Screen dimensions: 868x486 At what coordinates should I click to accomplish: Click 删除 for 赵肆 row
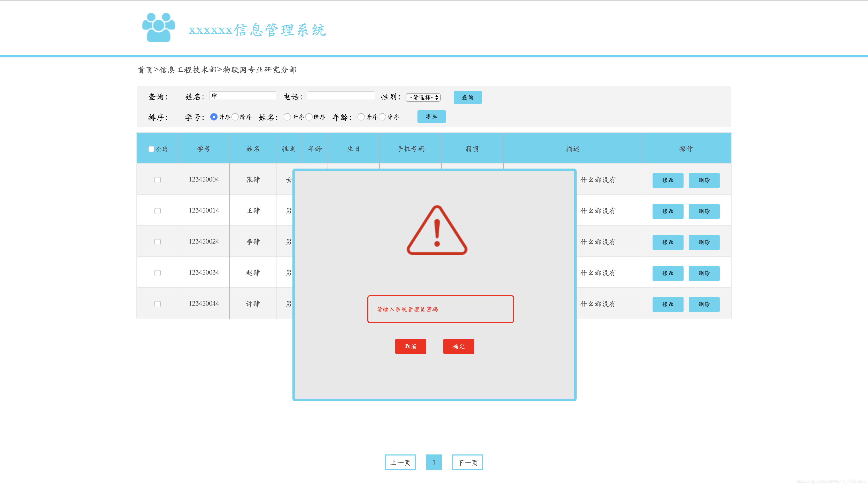pyautogui.click(x=704, y=273)
